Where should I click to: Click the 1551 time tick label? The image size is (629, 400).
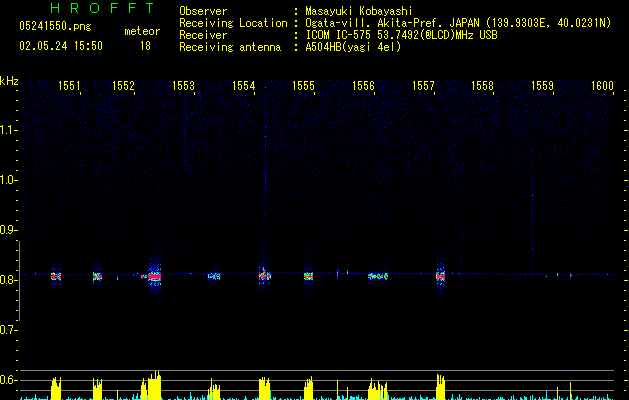click(x=69, y=86)
